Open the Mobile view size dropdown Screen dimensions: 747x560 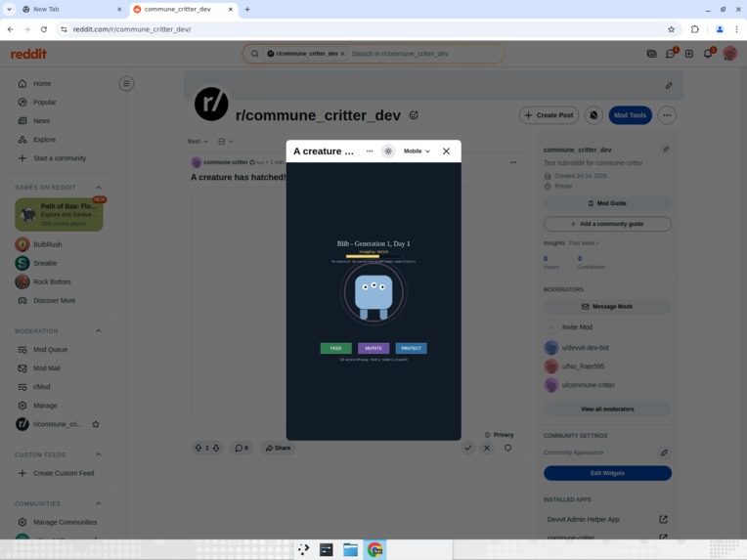pos(417,151)
